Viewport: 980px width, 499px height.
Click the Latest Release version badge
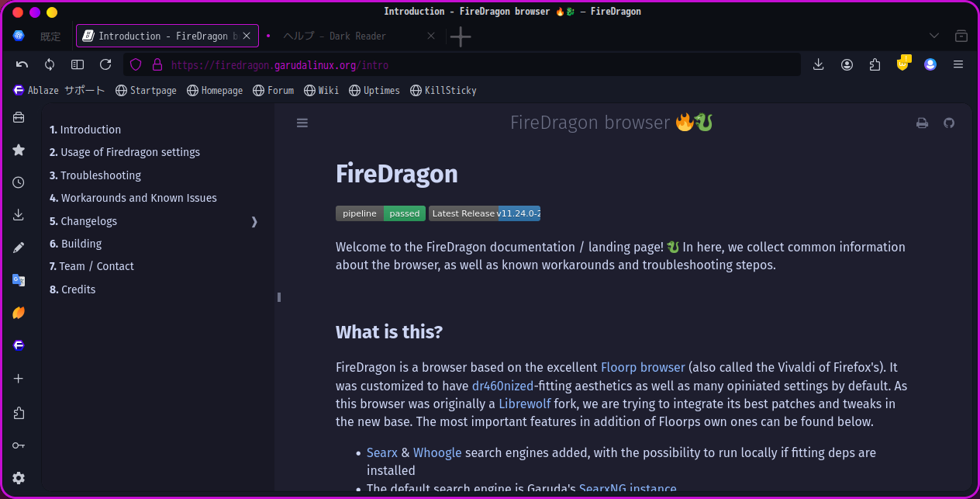coord(485,213)
